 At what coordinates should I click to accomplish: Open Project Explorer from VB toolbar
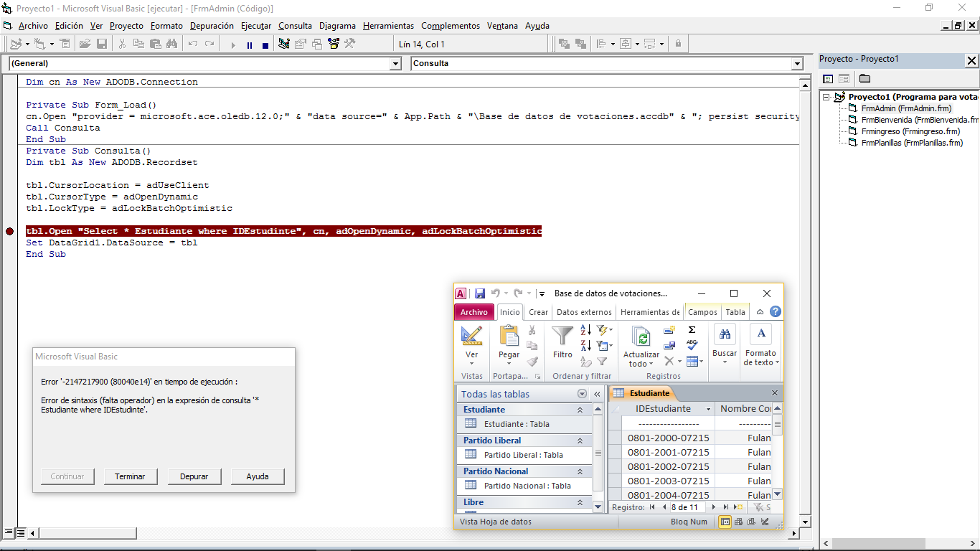click(284, 44)
